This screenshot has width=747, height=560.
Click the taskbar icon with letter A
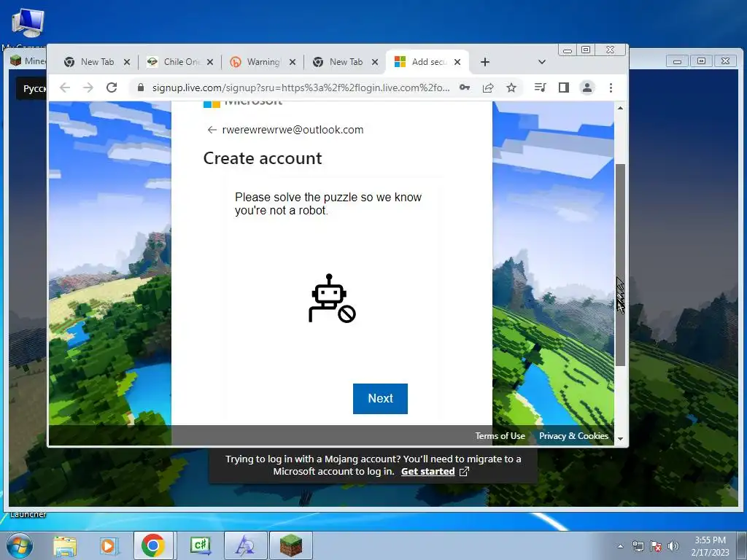[246, 545]
